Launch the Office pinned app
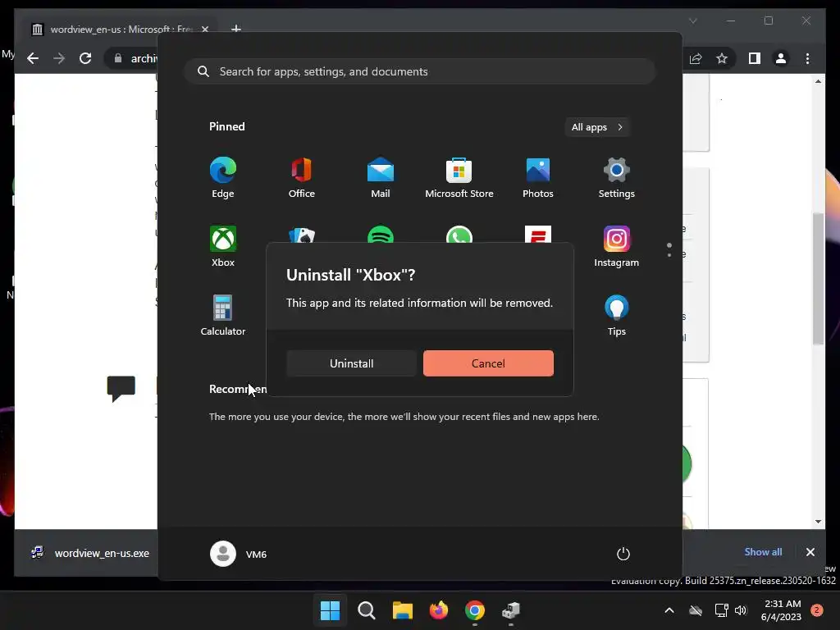This screenshot has height=630, width=840. pos(302,177)
